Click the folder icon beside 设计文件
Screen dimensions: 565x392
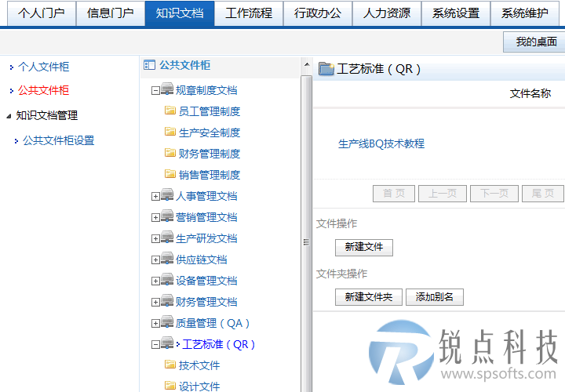click(x=170, y=386)
